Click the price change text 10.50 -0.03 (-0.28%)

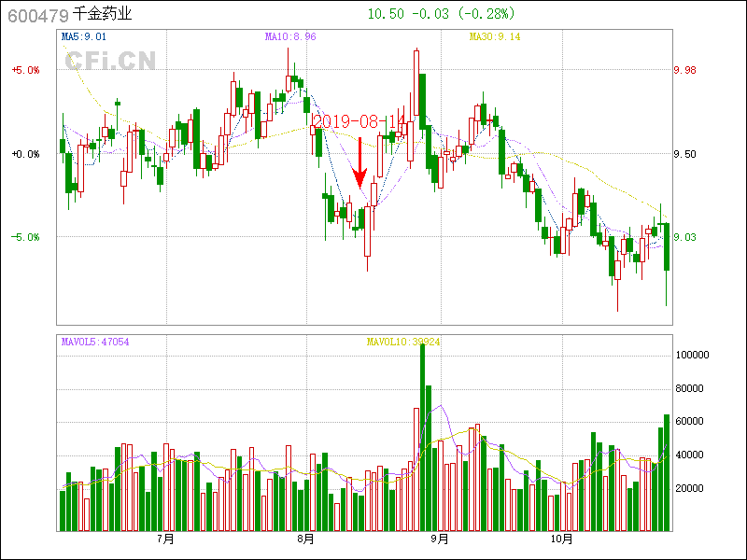[x=441, y=14]
